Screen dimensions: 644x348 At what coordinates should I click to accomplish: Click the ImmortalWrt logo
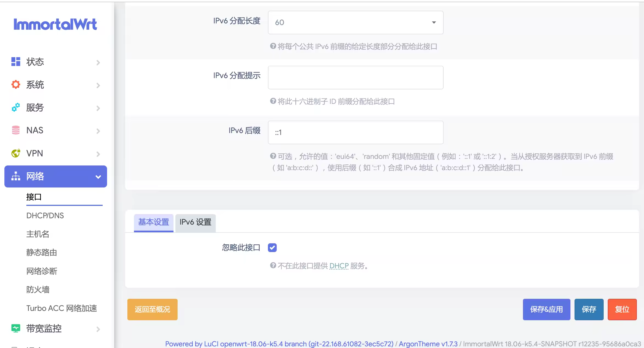pos(55,24)
